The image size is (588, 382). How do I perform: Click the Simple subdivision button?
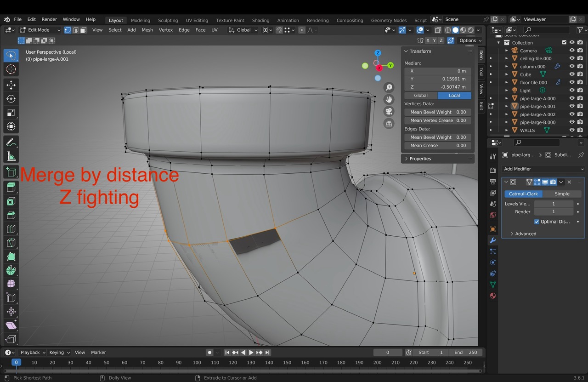point(561,194)
